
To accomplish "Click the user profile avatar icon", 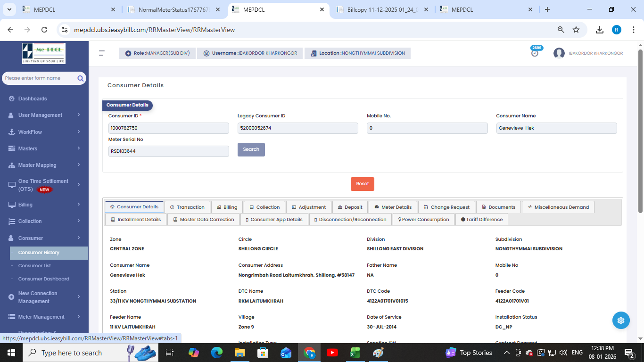I will point(559,53).
